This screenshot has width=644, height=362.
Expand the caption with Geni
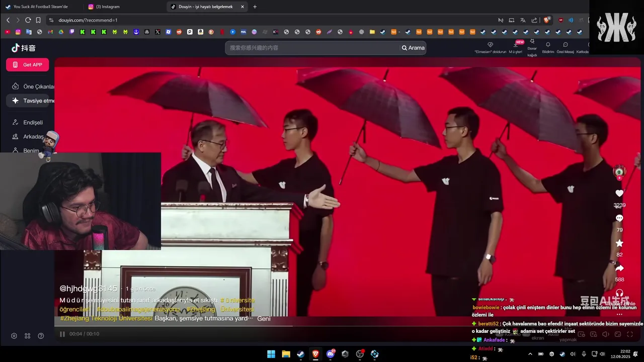[264, 319]
